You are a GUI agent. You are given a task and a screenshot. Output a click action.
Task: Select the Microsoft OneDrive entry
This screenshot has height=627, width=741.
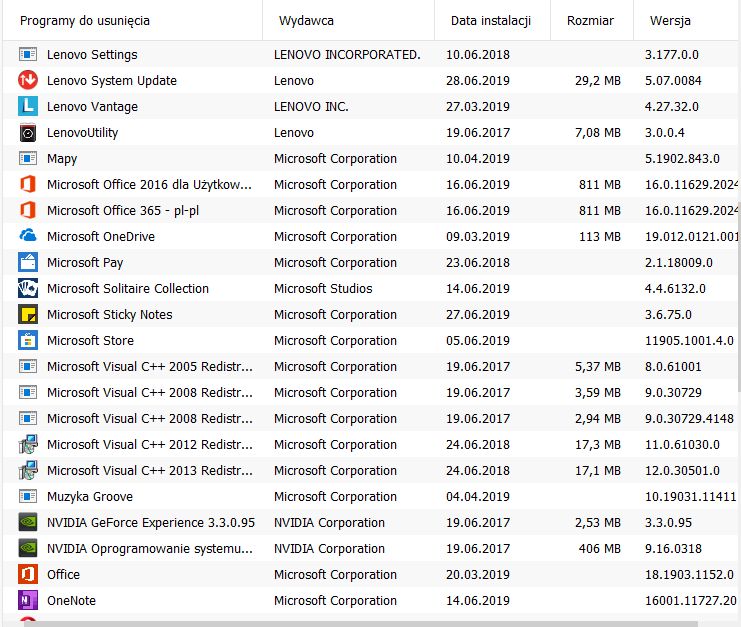101,236
